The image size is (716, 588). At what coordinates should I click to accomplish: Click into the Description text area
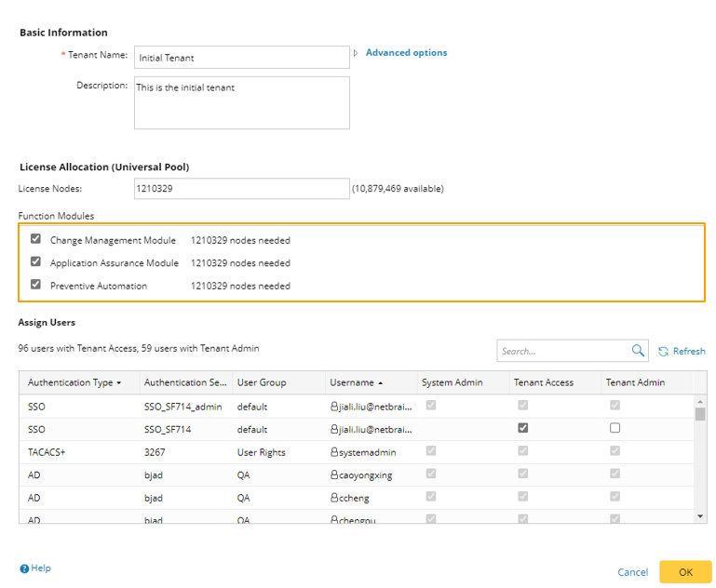point(242,102)
